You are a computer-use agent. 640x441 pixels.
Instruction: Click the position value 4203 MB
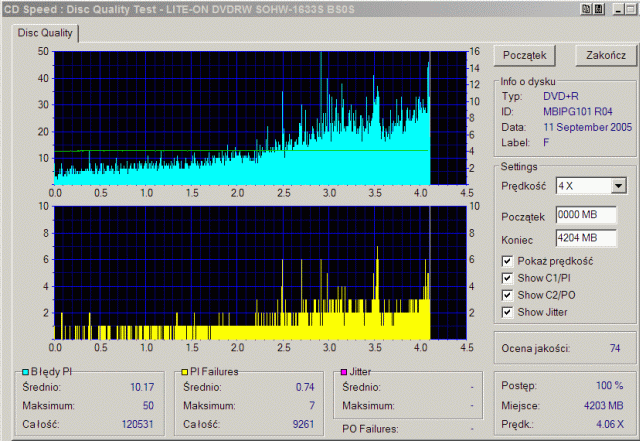[x=603, y=406]
